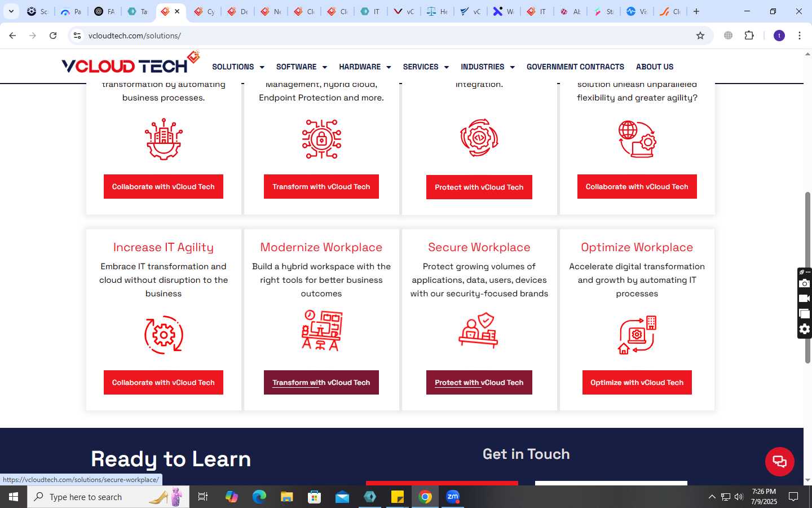Image resolution: width=812 pixels, height=508 pixels.
Task: Go back to the previous page
Action: click(12, 36)
